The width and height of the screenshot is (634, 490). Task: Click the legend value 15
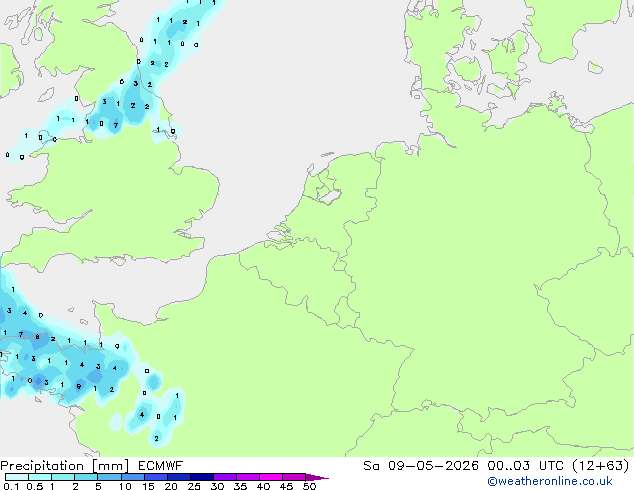coord(148,486)
